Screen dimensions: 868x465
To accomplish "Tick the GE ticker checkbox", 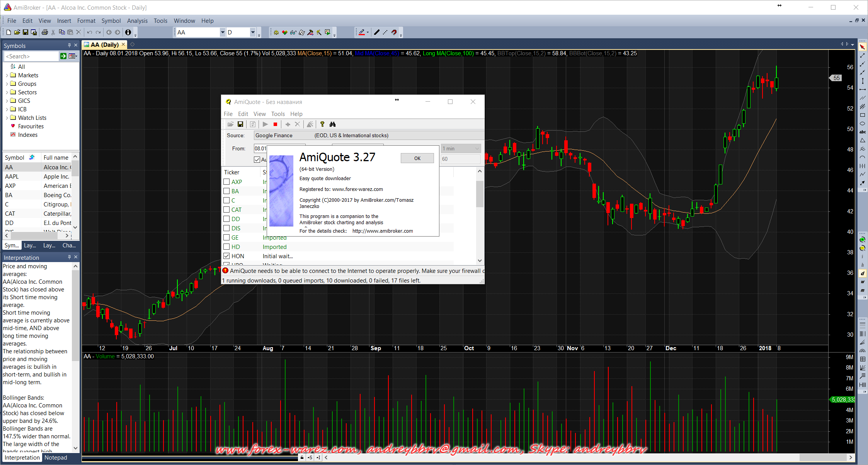I will [227, 237].
